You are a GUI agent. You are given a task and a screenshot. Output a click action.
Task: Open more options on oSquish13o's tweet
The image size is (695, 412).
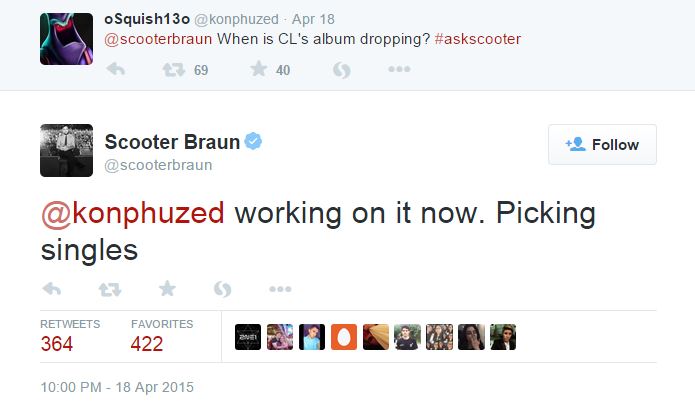coord(399,70)
